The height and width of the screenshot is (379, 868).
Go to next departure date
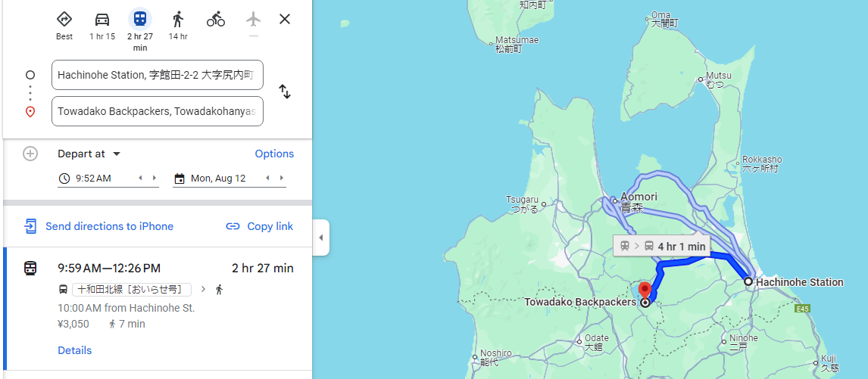(282, 179)
